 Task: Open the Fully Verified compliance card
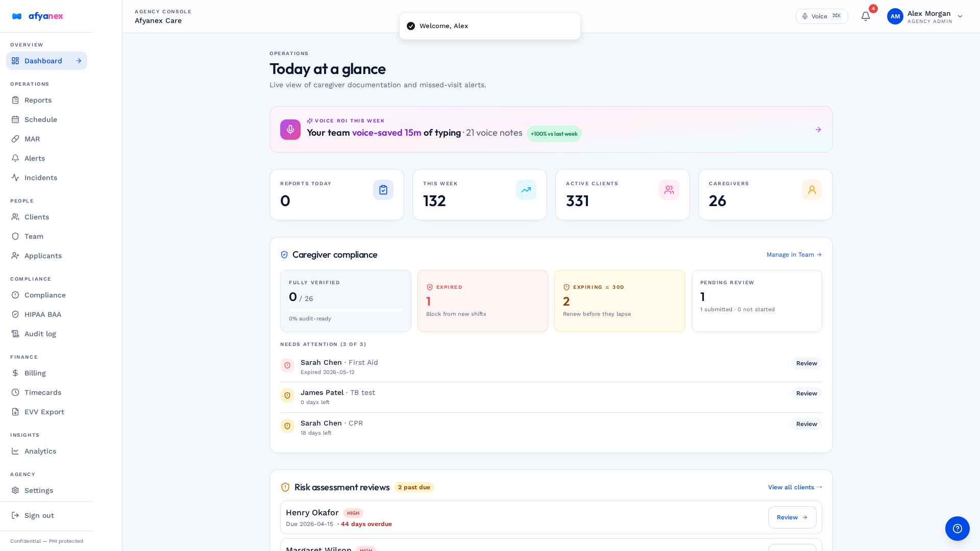coord(346,301)
